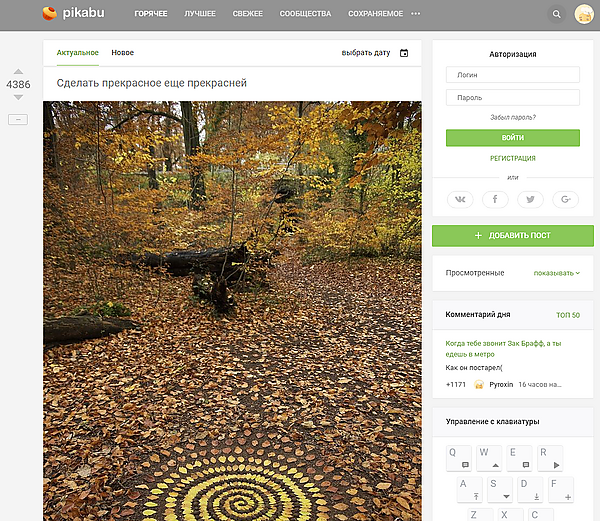The image size is (600, 521).
Task: Sign in with VK icon
Action: coord(460,199)
